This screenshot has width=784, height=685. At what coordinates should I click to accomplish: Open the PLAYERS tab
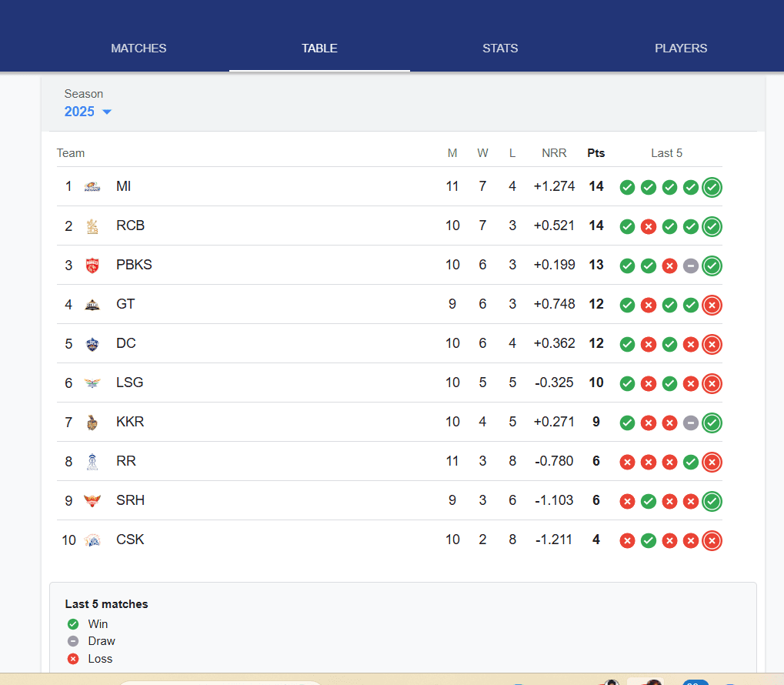click(x=681, y=48)
